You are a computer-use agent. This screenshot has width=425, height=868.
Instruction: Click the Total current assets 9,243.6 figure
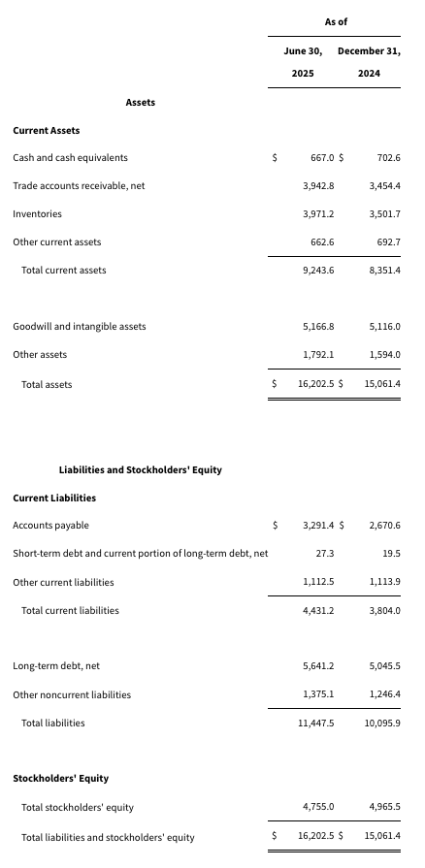pyautogui.click(x=318, y=271)
